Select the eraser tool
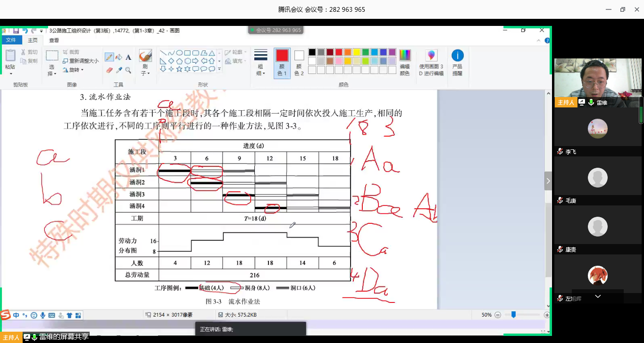 [x=109, y=70]
